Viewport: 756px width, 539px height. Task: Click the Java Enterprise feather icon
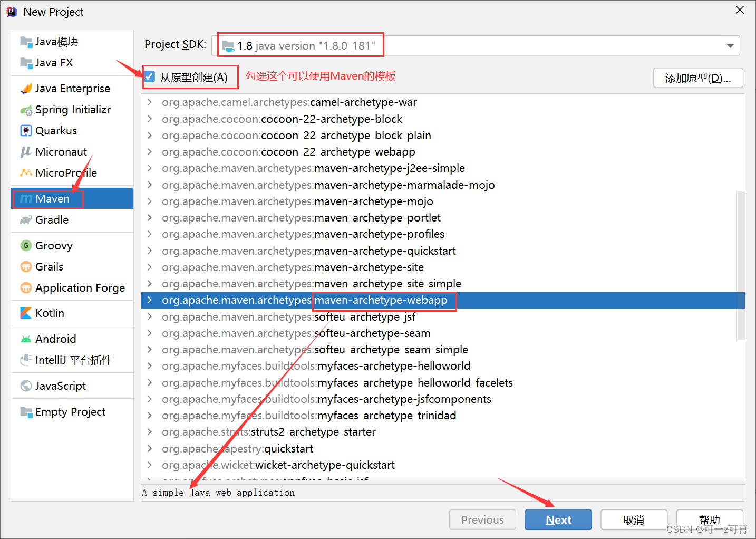(x=26, y=89)
